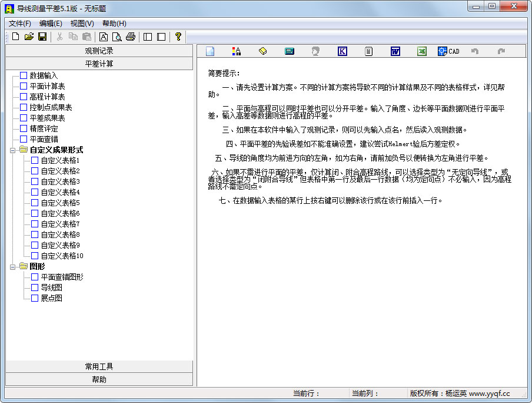532x403 pixels.
Task: Check the 自定义表格6 box
Action: [x=35, y=213]
